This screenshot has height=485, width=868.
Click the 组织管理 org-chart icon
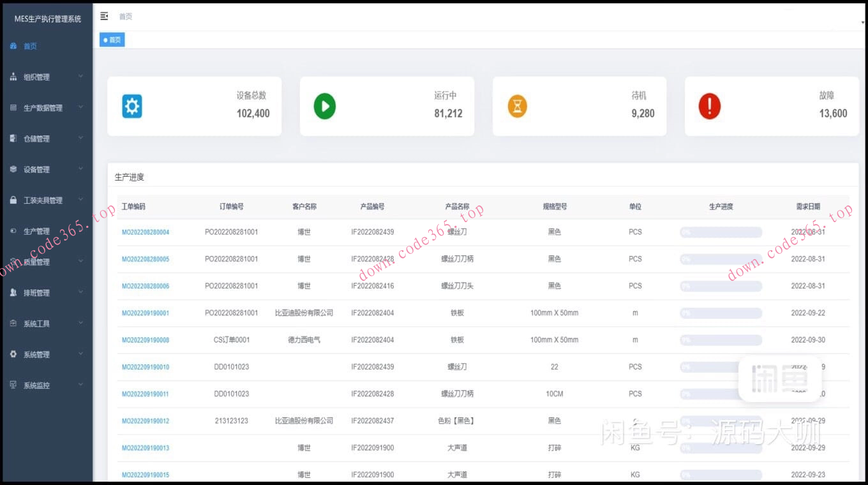click(13, 77)
